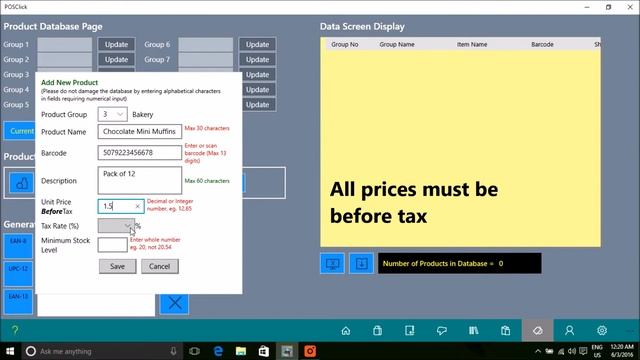Click the green question mark help icon
The image size is (640, 360).
[x=15, y=330]
